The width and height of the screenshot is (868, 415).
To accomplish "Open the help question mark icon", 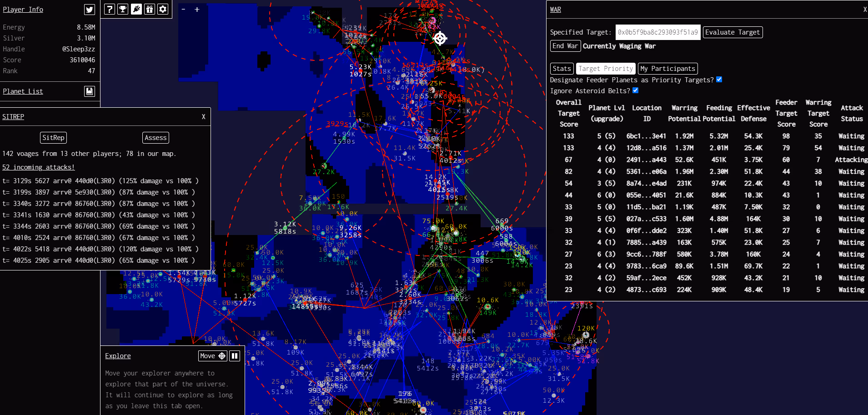I will [x=110, y=9].
